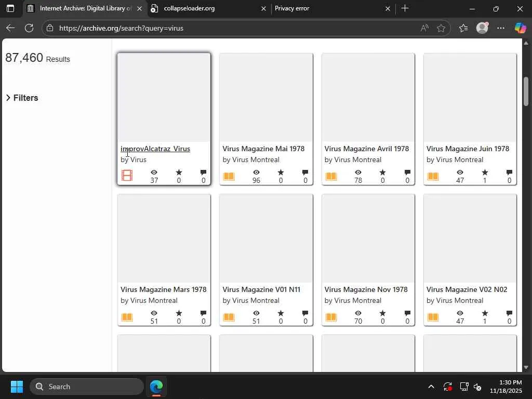Click the address bar URL
Viewport: 532px width, 399px height.
pos(121,28)
